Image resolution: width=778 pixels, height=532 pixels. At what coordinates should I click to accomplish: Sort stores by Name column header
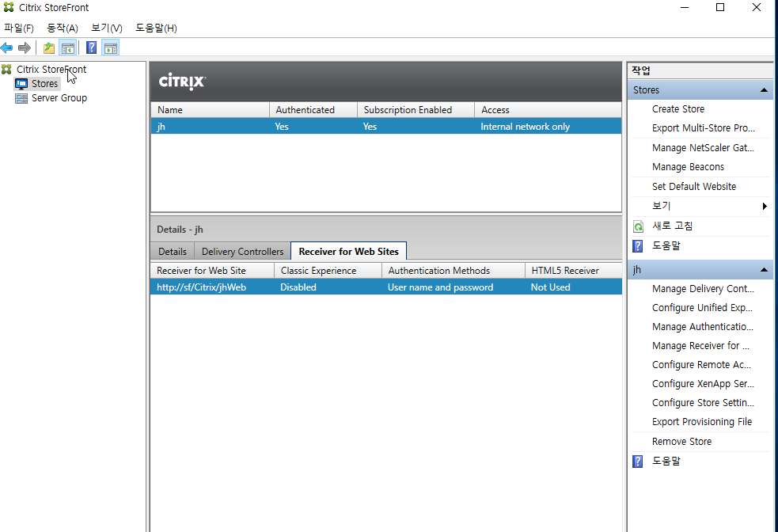point(210,110)
